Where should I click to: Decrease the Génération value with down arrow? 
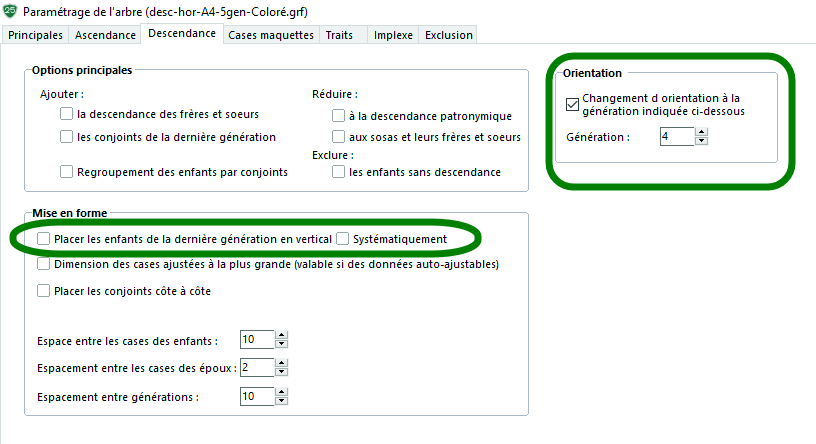[702, 141]
